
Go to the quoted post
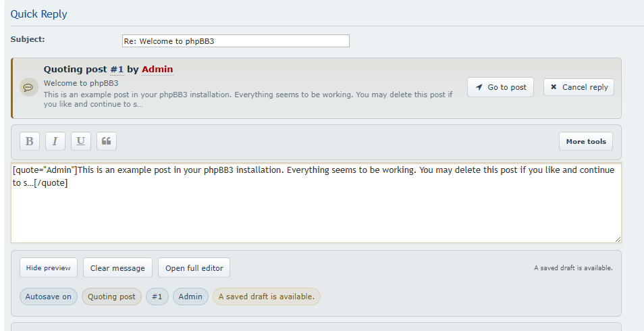pyautogui.click(x=500, y=87)
